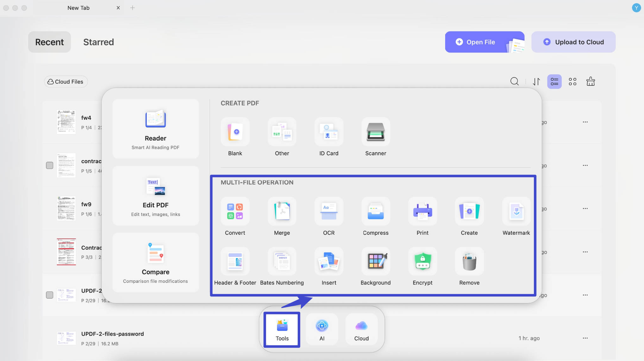Check the box next to UPDF-2 file

(x=49, y=295)
